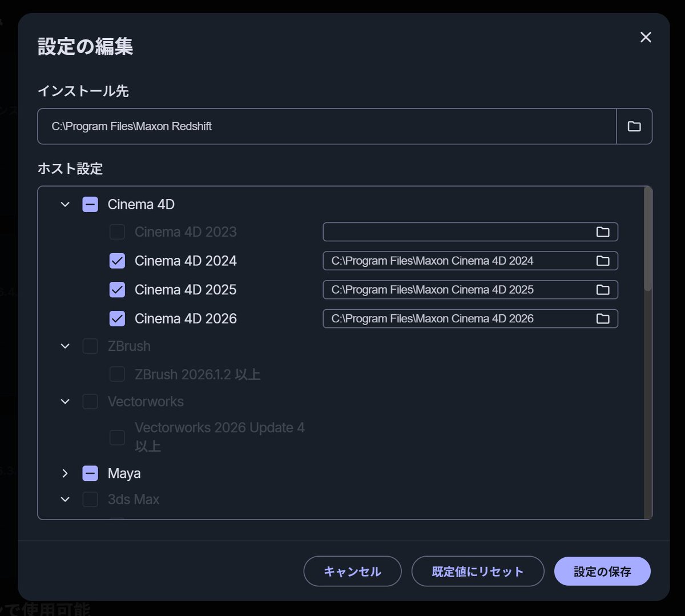685x616 pixels.
Task: Collapse the ZBrush group
Action: click(65, 346)
